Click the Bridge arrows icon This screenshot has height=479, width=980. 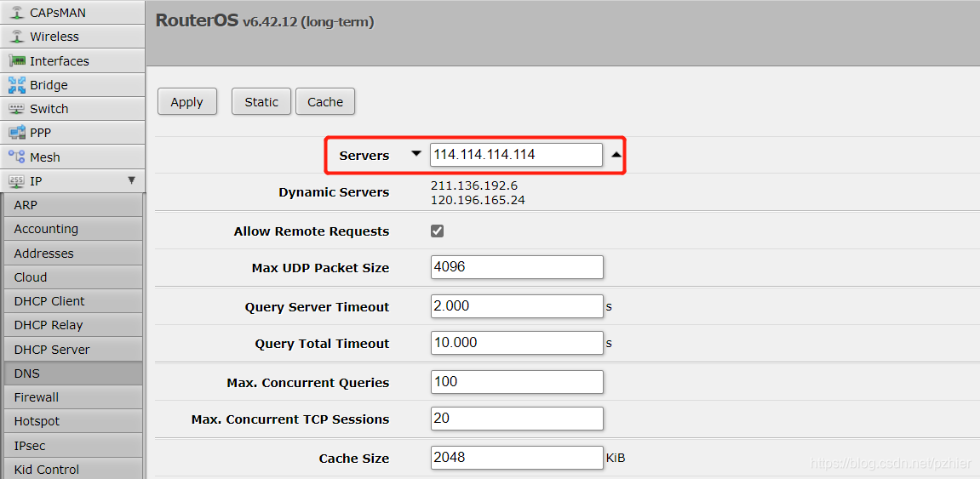point(18,85)
